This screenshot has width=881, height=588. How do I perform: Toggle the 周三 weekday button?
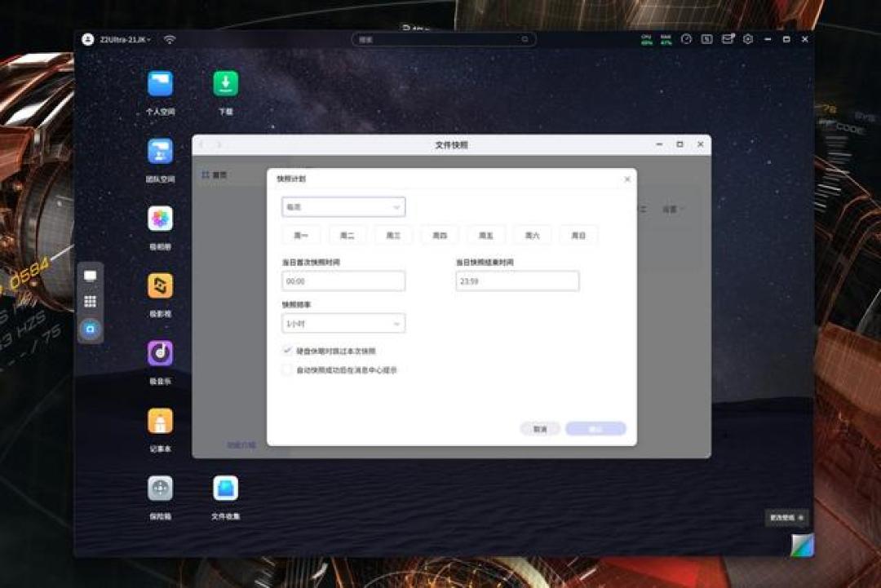[393, 236]
